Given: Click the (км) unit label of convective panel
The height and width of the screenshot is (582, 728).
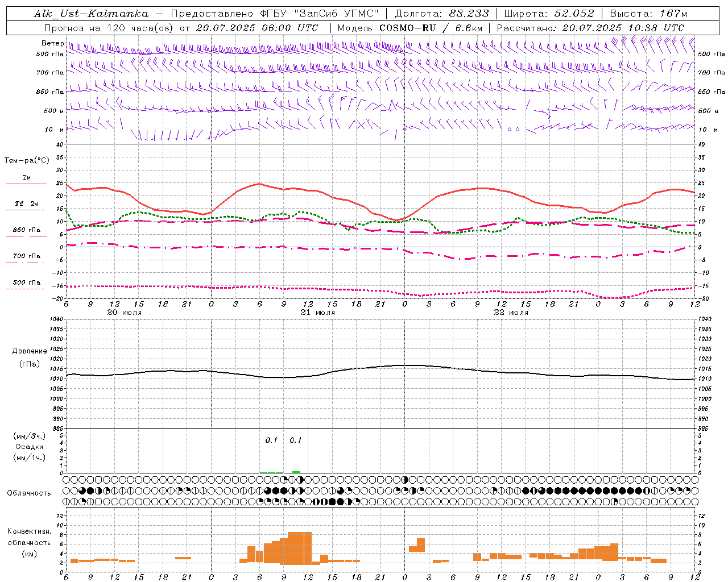Looking at the screenshot, I should [x=30, y=554].
